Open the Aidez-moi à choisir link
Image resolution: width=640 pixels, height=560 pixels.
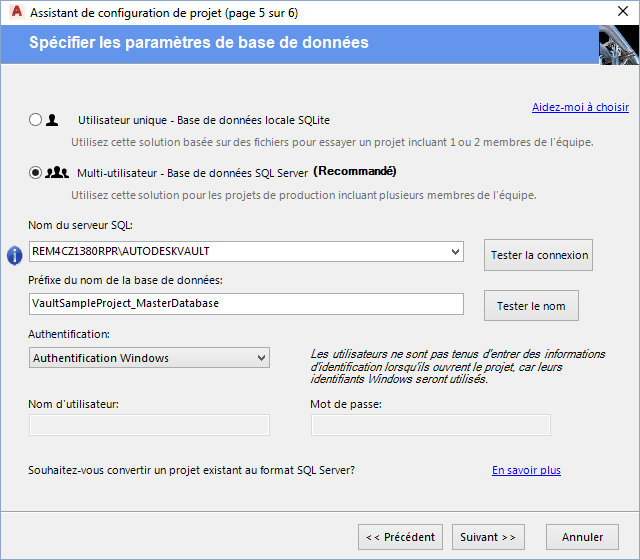pos(580,107)
